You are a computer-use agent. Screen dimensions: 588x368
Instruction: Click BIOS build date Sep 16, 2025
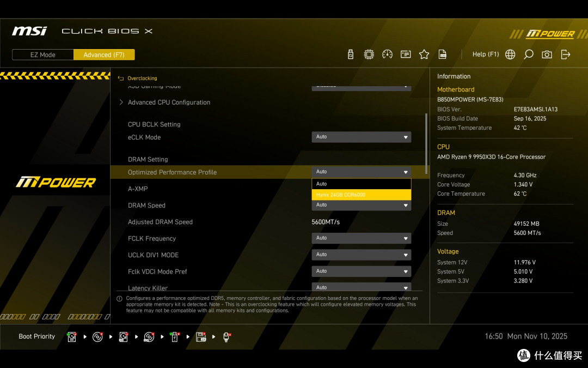[530, 119]
